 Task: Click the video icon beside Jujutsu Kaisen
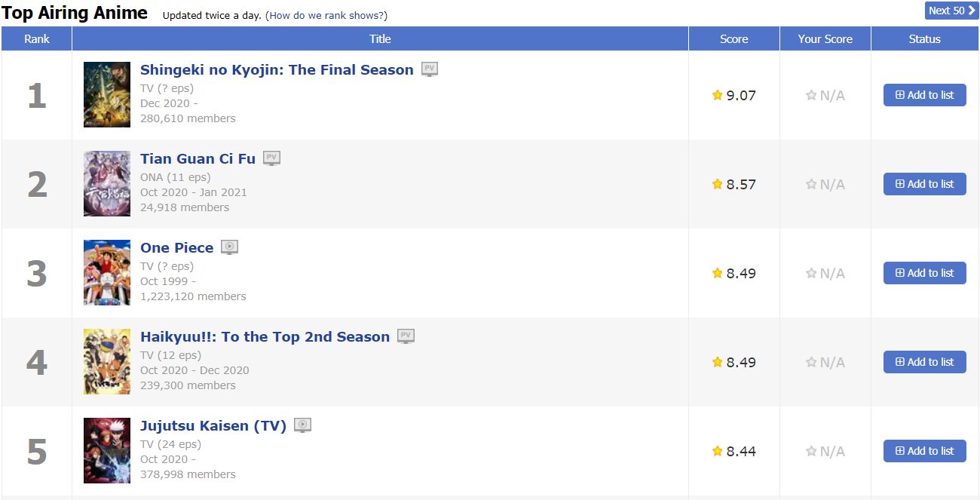[302, 425]
